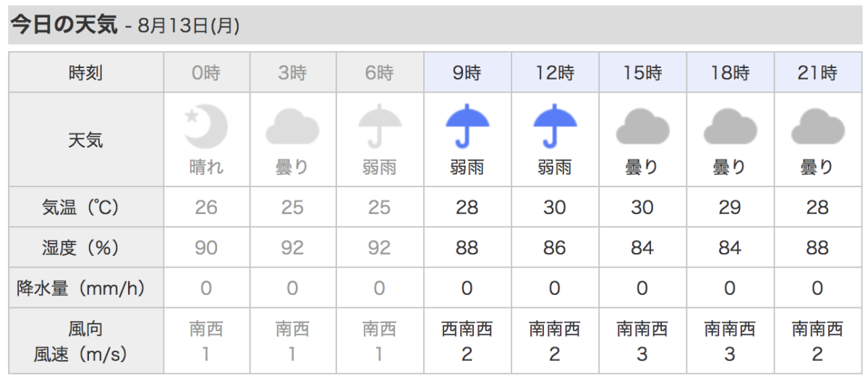
Task: Select the 9時 column header
Action: (467, 72)
